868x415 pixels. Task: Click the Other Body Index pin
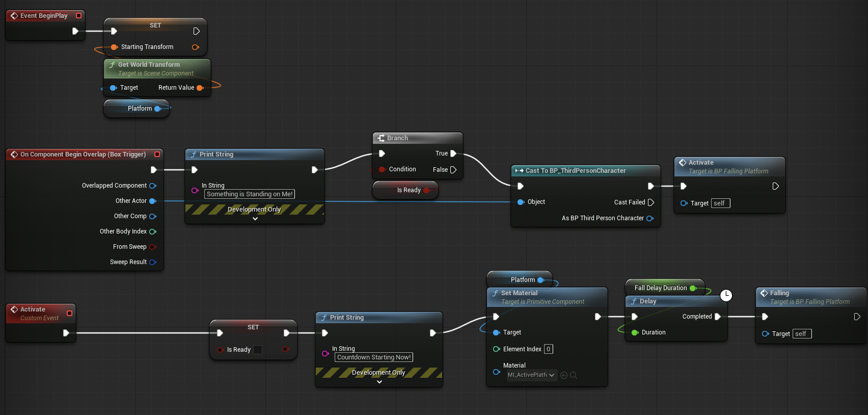pyautogui.click(x=153, y=231)
